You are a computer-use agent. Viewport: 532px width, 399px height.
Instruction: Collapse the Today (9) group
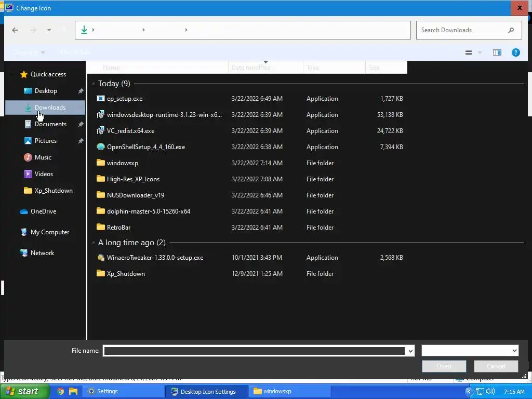(x=94, y=84)
